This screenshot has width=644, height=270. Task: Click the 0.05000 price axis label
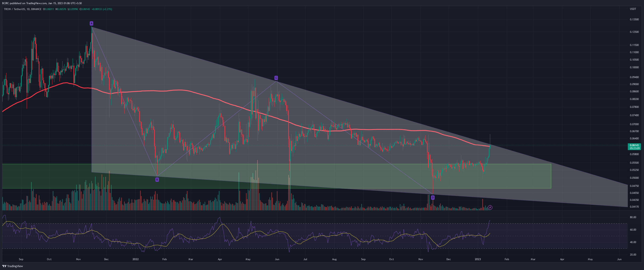634,178
